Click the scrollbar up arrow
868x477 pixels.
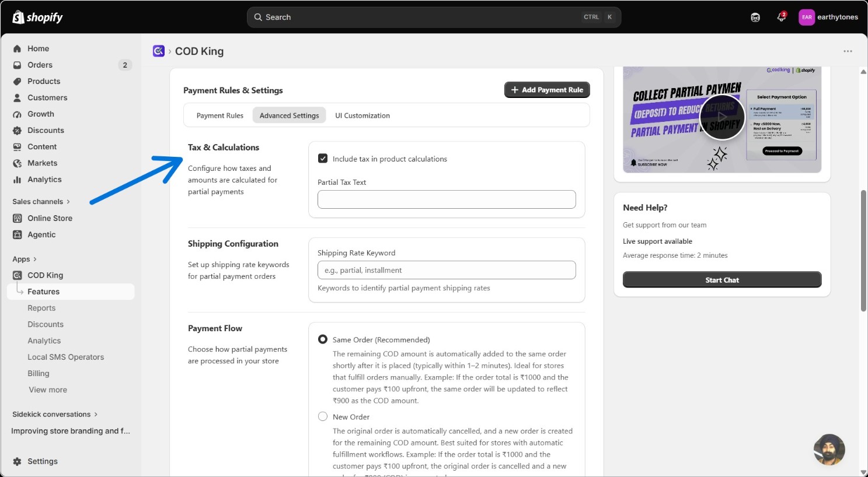[x=864, y=72]
